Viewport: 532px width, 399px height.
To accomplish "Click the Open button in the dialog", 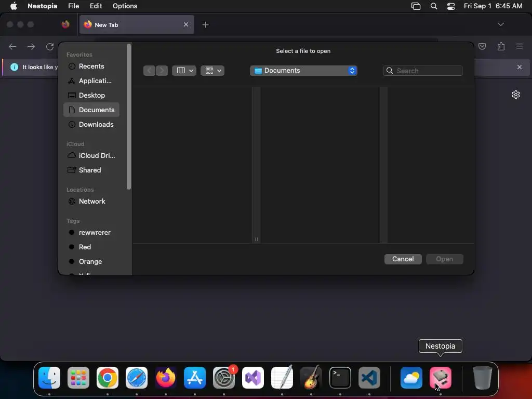I will (x=445, y=259).
